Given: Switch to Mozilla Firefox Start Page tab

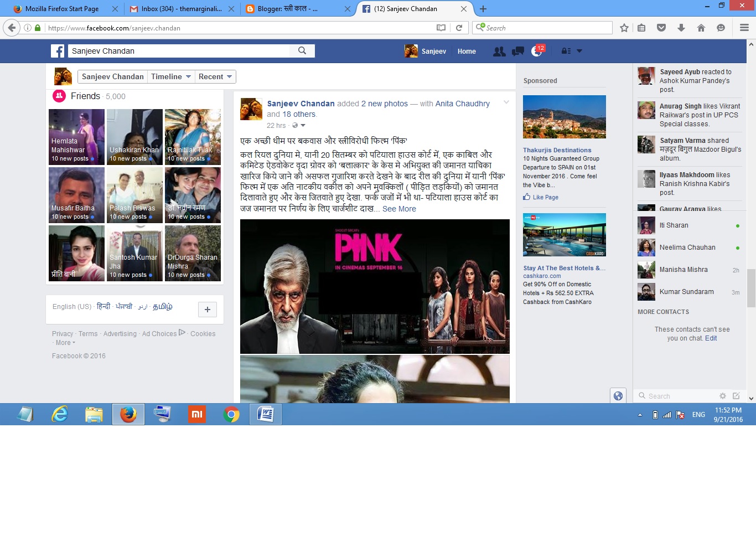Looking at the screenshot, I should [65, 9].
